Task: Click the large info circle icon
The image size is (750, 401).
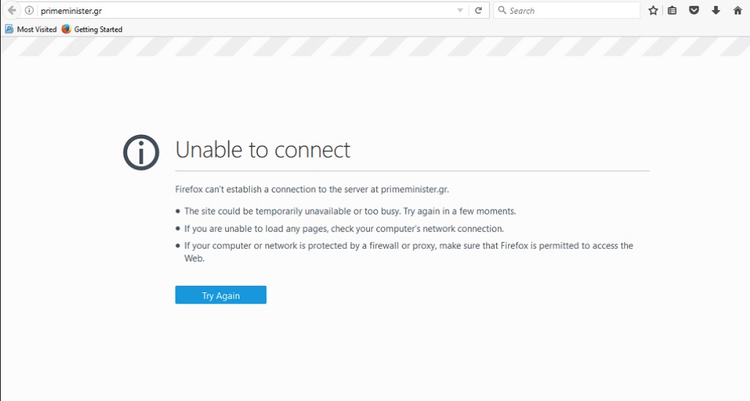Action: (141, 152)
